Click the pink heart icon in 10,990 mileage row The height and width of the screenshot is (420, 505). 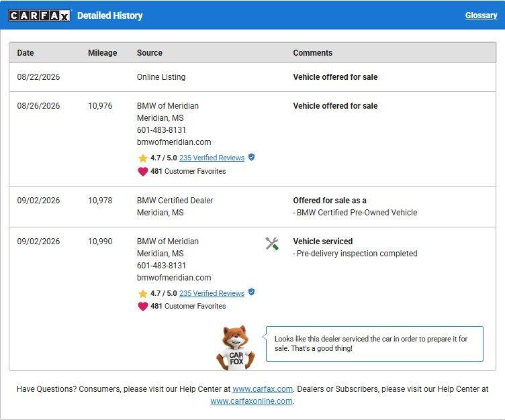(142, 306)
